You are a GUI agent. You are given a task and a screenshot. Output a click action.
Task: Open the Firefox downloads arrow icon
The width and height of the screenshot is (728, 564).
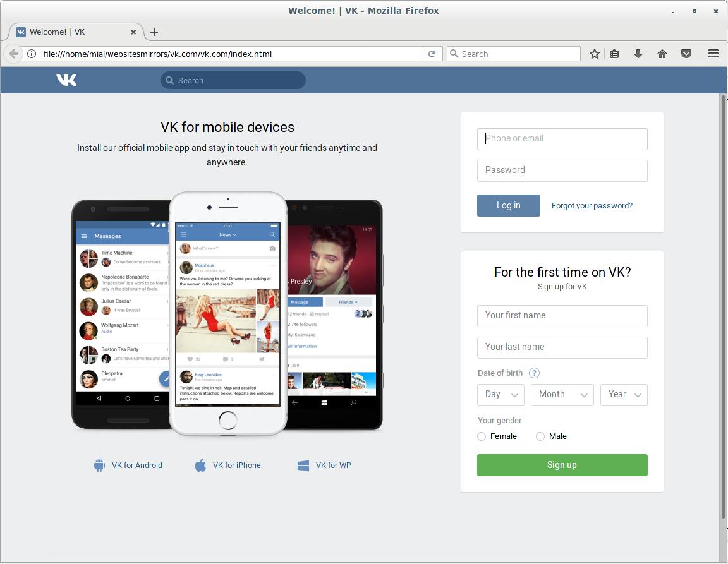638,54
